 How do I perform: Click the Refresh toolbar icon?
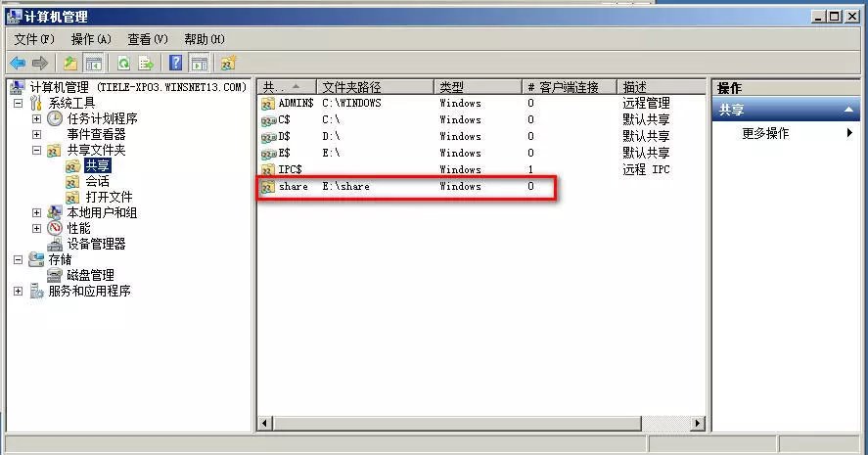pyautogui.click(x=123, y=64)
